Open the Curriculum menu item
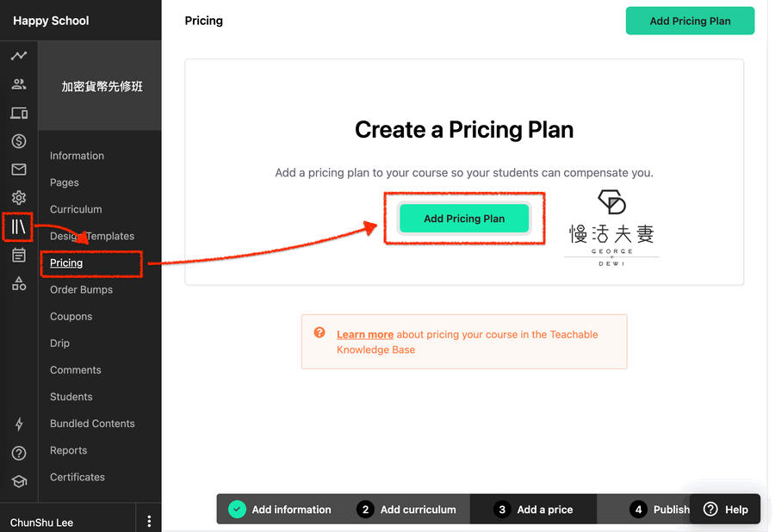 (x=76, y=209)
